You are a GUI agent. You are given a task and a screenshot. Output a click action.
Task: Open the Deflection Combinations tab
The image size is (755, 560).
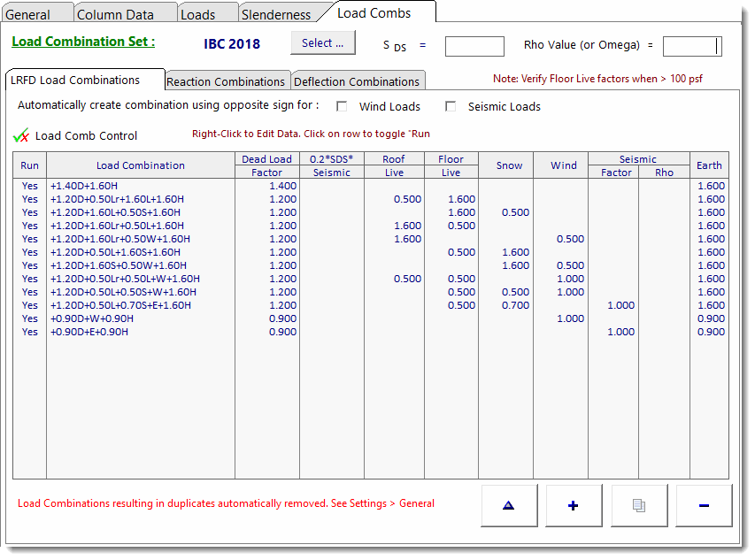357,81
